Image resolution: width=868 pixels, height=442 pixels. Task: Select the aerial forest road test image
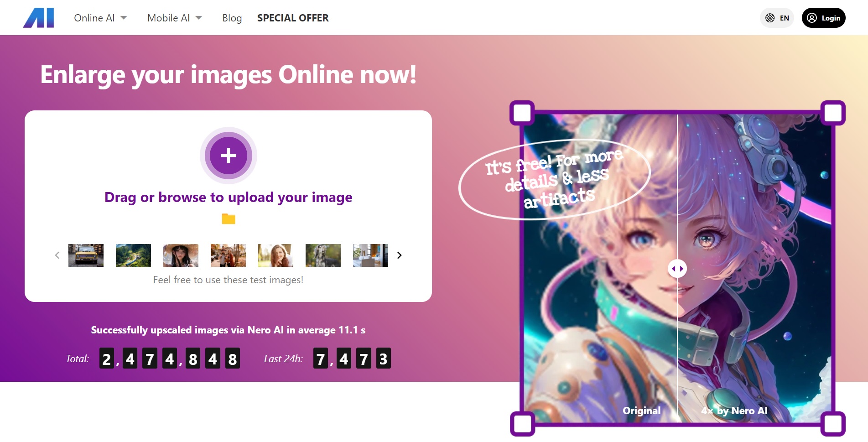(133, 255)
